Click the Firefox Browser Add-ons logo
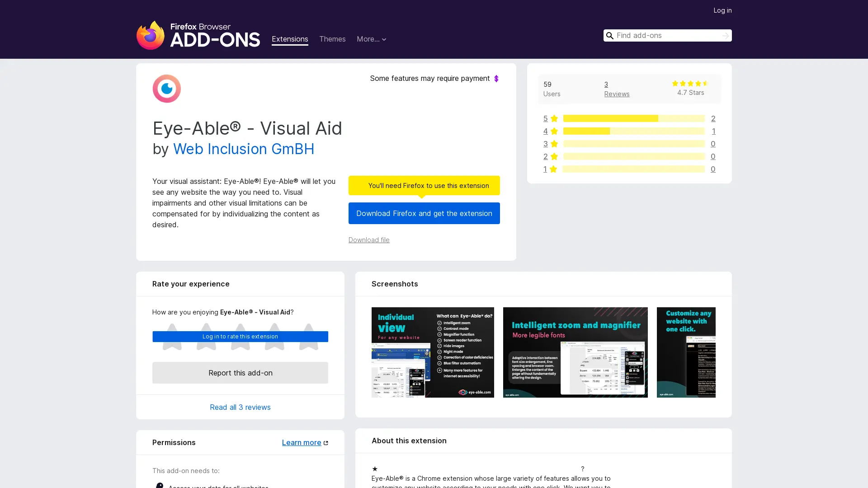Image resolution: width=868 pixels, height=488 pixels. pos(198,35)
